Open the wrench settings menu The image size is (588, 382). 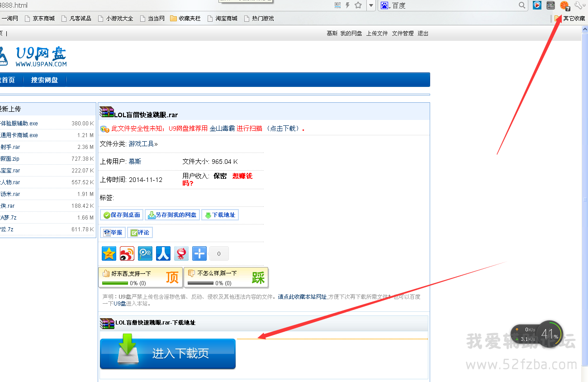point(579,5)
